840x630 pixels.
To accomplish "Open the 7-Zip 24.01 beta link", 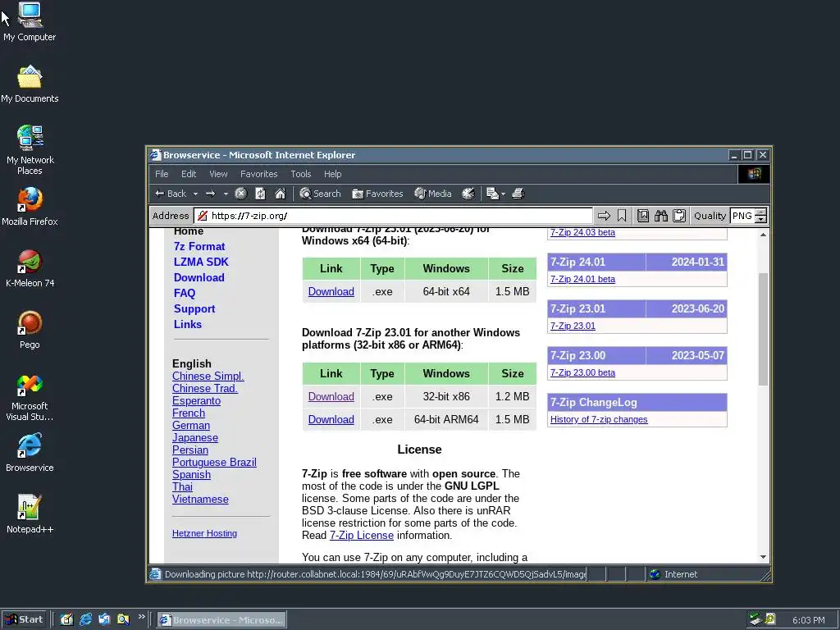I will click(x=582, y=279).
